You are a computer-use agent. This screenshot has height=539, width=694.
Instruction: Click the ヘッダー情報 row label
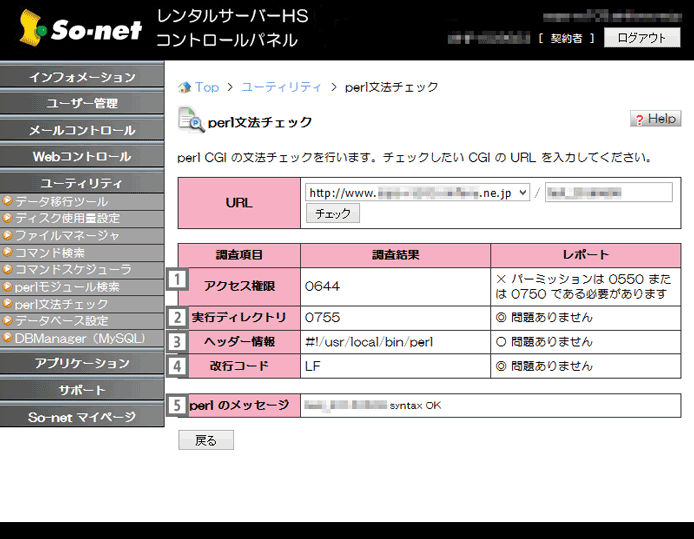coord(239,342)
